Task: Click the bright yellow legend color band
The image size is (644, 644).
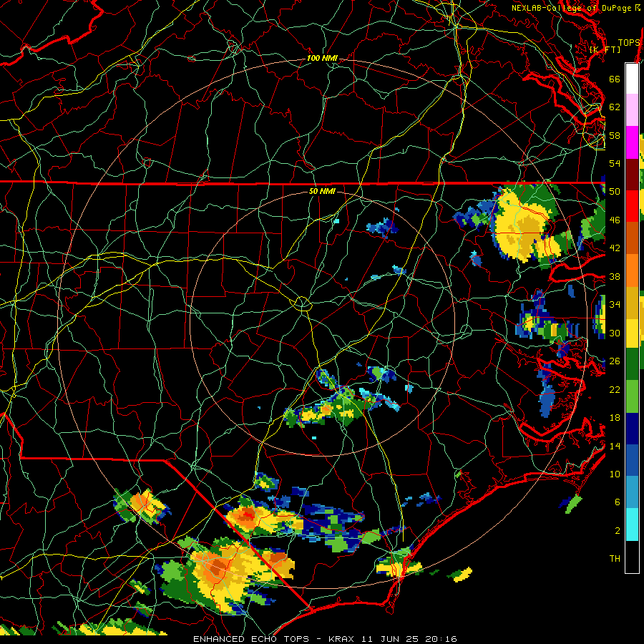Action: [x=632, y=333]
